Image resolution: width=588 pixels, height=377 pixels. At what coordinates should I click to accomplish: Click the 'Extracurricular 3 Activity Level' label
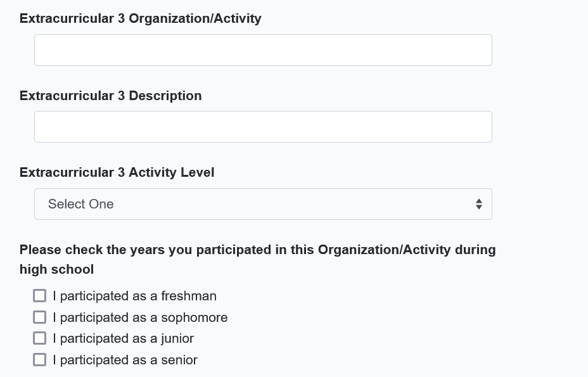point(117,172)
